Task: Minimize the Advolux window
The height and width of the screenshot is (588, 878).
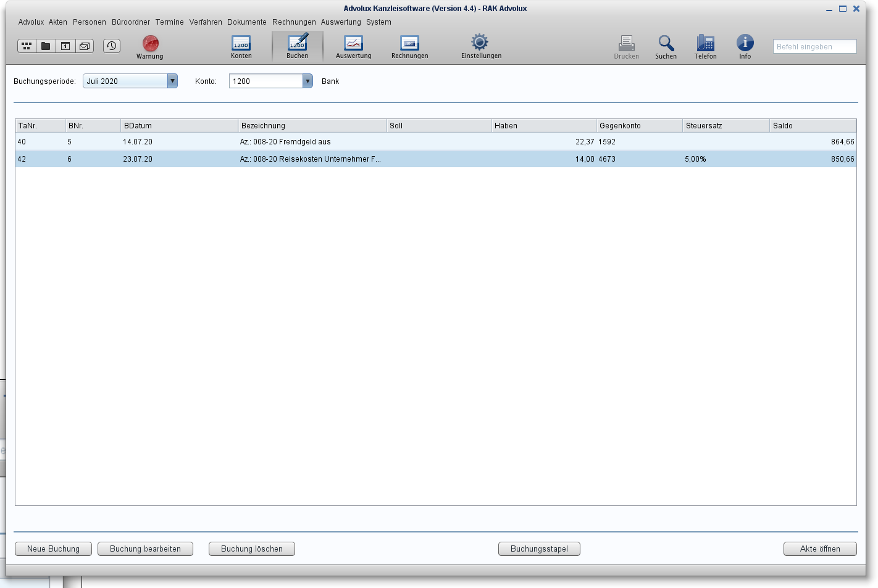Action: coord(829,9)
